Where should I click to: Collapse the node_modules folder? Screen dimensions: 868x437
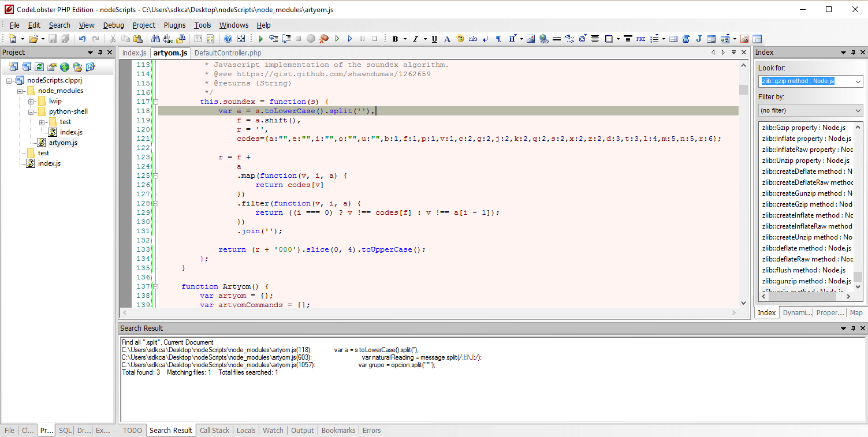pos(20,90)
